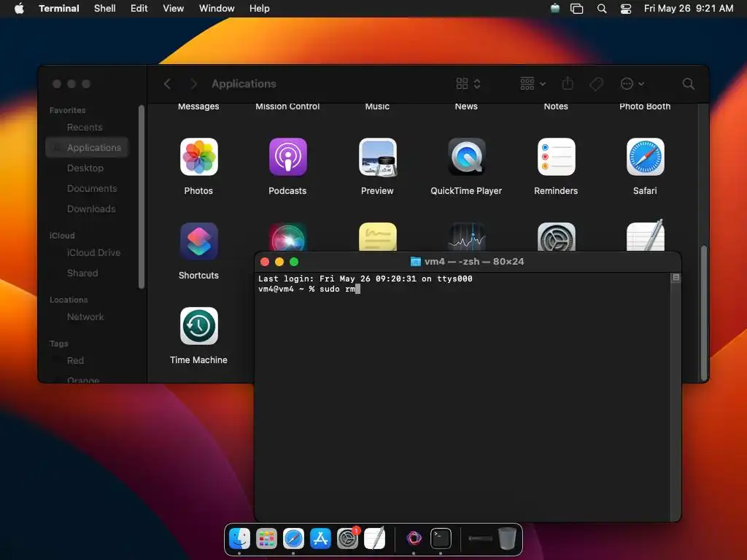Click the Notes label in Finder
This screenshot has height=560, width=747.
pos(556,106)
